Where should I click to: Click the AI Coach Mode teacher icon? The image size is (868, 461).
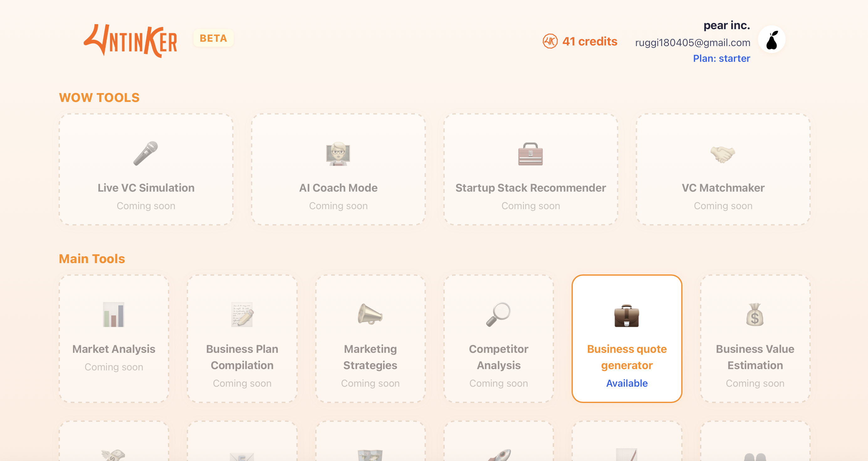338,154
